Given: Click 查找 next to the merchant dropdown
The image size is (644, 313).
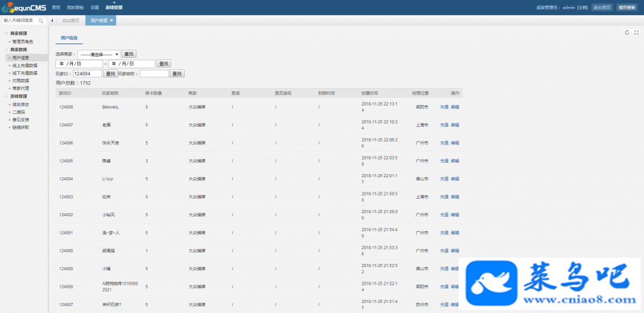Looking at the screenshot, I should coord(128,54).
